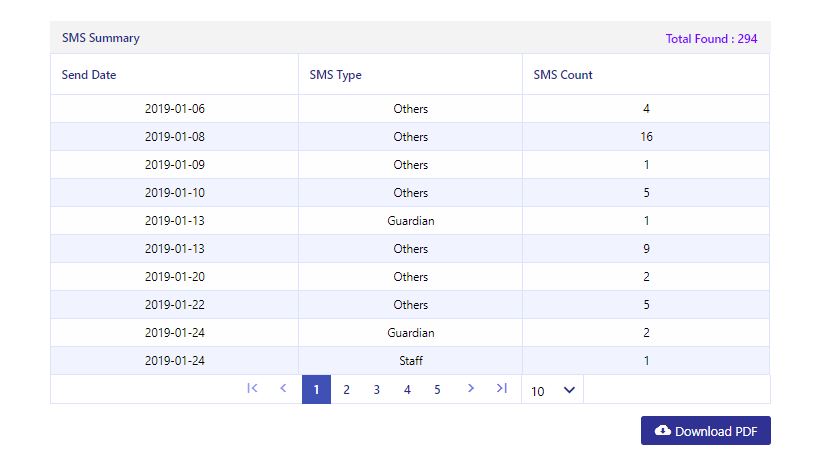
Task: Select page 1 in pagination
Action: tap(316, 390)
